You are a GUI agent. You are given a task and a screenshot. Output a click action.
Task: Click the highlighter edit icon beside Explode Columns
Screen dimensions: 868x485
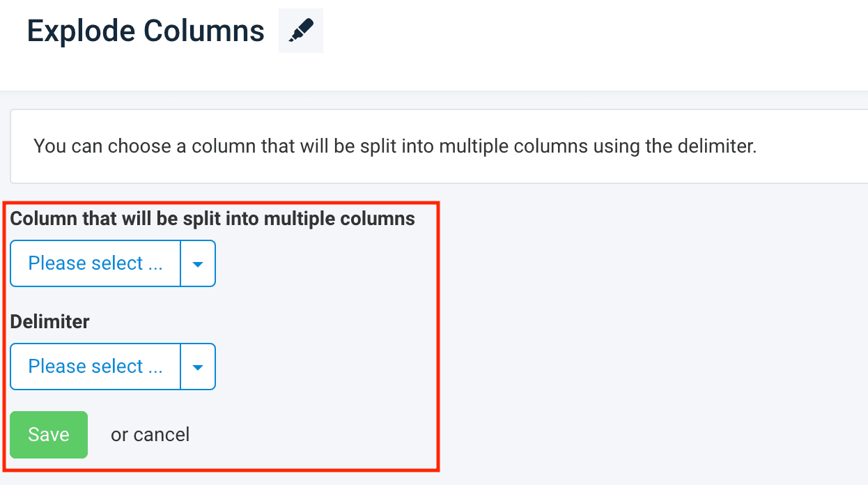[x=301, y=31]
